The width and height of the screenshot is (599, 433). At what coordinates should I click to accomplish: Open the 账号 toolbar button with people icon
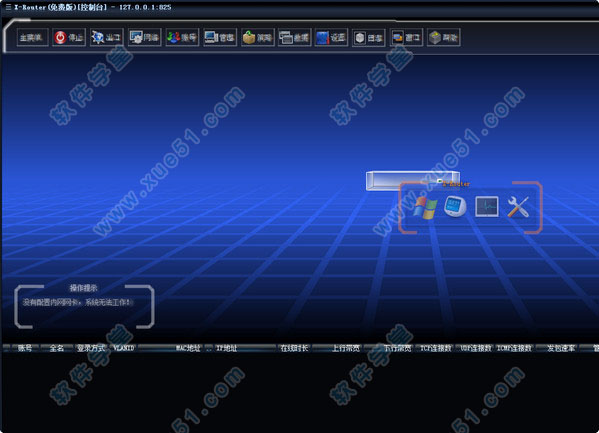click(182, 37)
